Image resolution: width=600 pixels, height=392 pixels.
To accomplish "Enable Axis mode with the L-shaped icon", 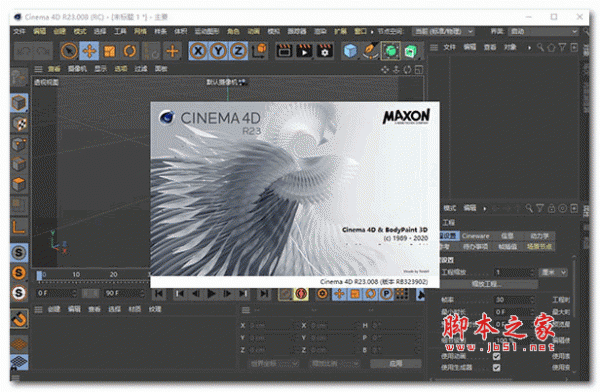I will pyautogui.click(x=19, y=226).
